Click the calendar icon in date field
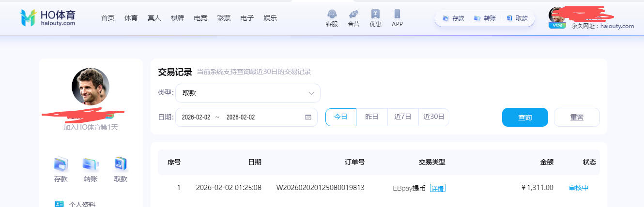 (x=308, y=118)
